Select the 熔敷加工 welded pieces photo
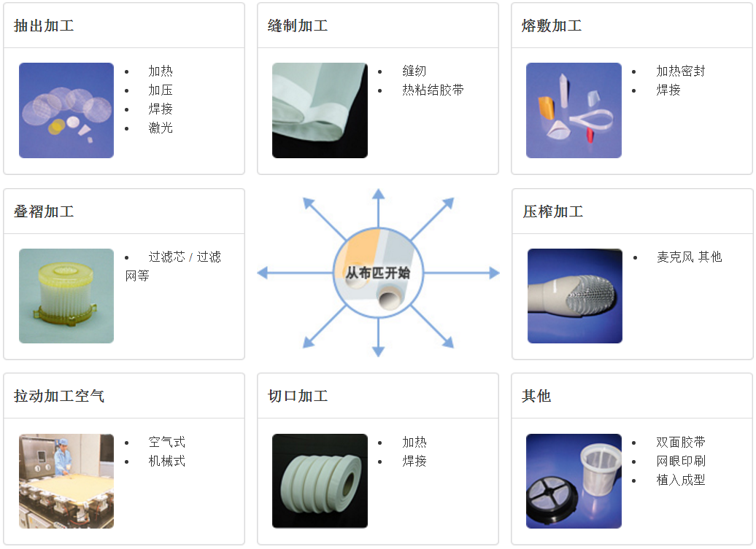Image resolution: width=756 pixels, height=549 pixels. click(574, 110)
